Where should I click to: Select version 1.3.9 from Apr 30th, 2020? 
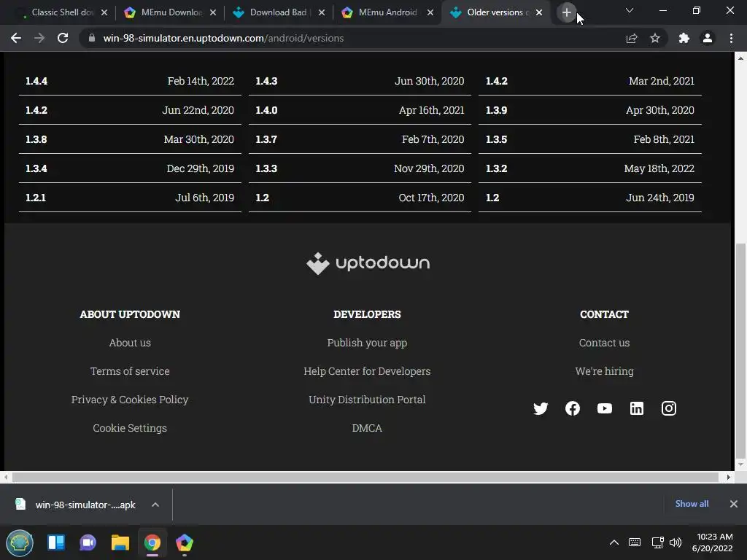point(589,110)
